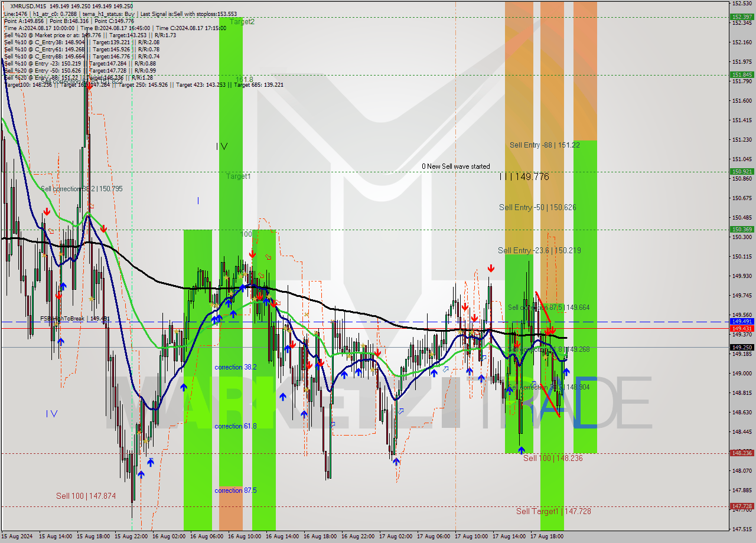Image resolution: width=756 pixels, height=543 pixels.
Task: Click the '17 Aug 02:00' time label
Action: point(396,537)
